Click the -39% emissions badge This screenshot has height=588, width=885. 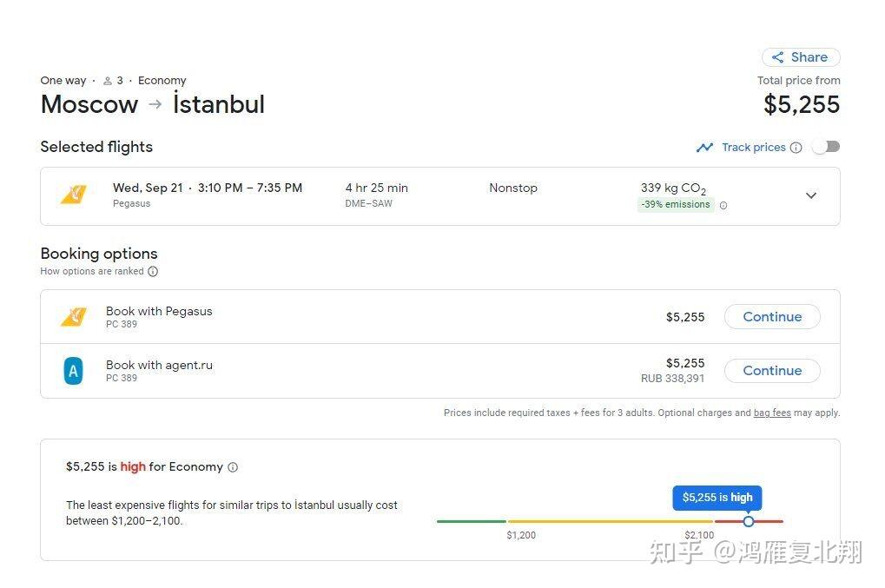675,205
